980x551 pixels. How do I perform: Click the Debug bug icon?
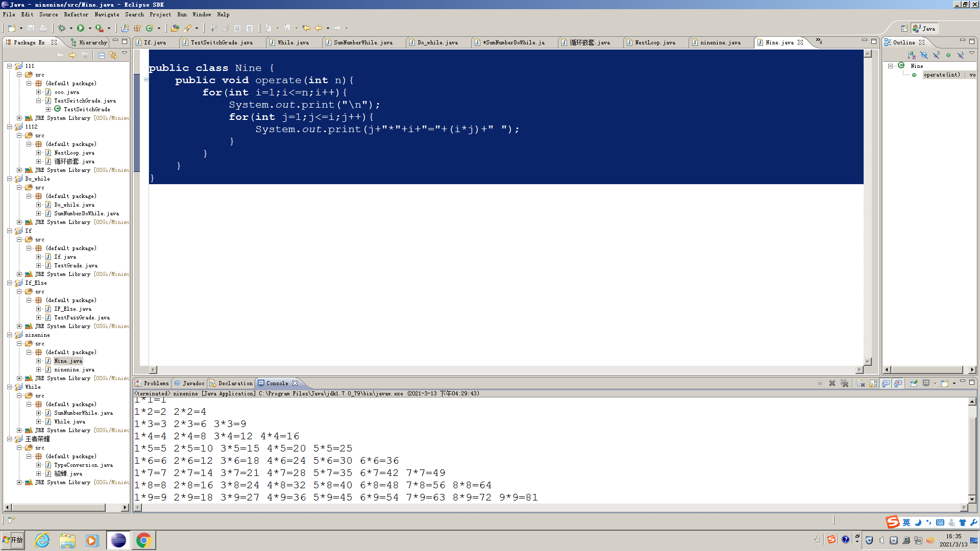tap(62, 28)
